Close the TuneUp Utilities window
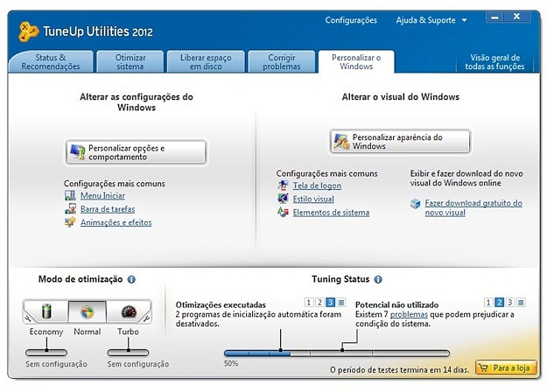 (x=516, y=17)
